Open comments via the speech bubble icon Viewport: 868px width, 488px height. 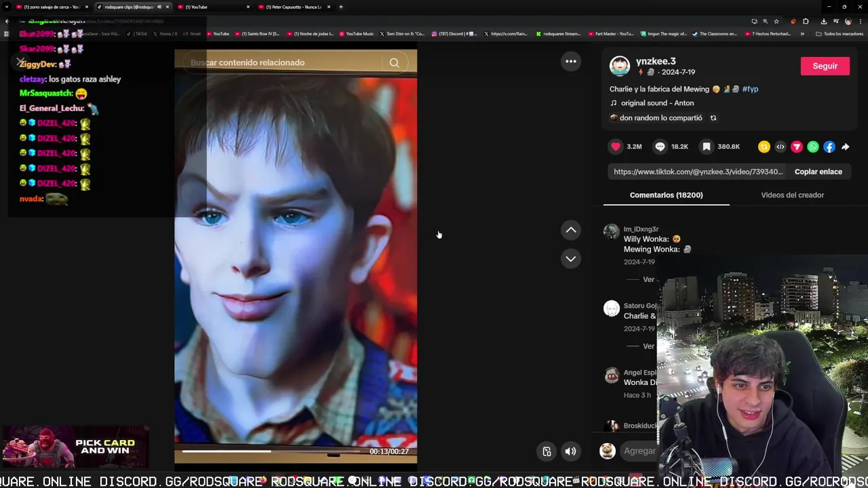[x=660, y=146]
